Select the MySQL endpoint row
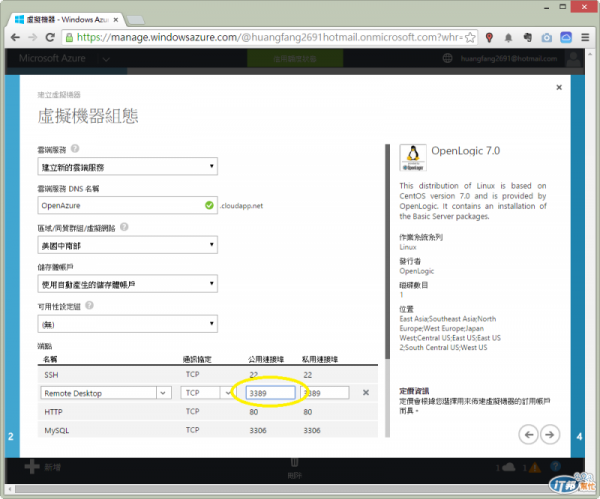The width and height of the screenshot is (600, 499). click(208, 430)
